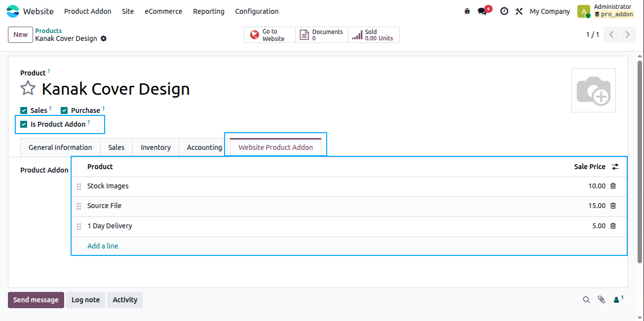This screenshot has width=644, height=321.
Task: Open the gear actions menu beside product name
Action: click(104, 38)
